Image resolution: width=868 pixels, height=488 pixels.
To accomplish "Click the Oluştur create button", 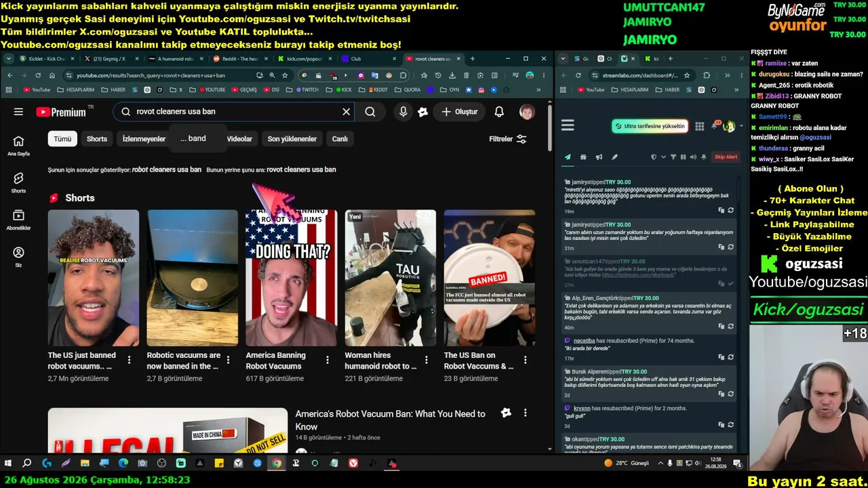I will [x=460, y=112].
